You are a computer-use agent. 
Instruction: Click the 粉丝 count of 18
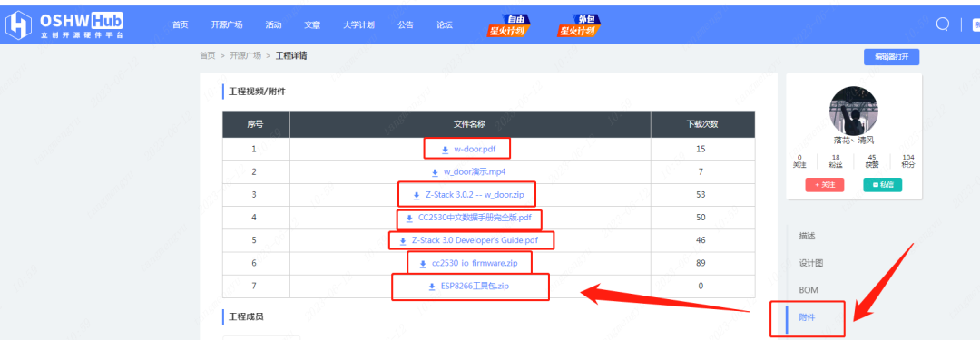click(x=837, y=158)
